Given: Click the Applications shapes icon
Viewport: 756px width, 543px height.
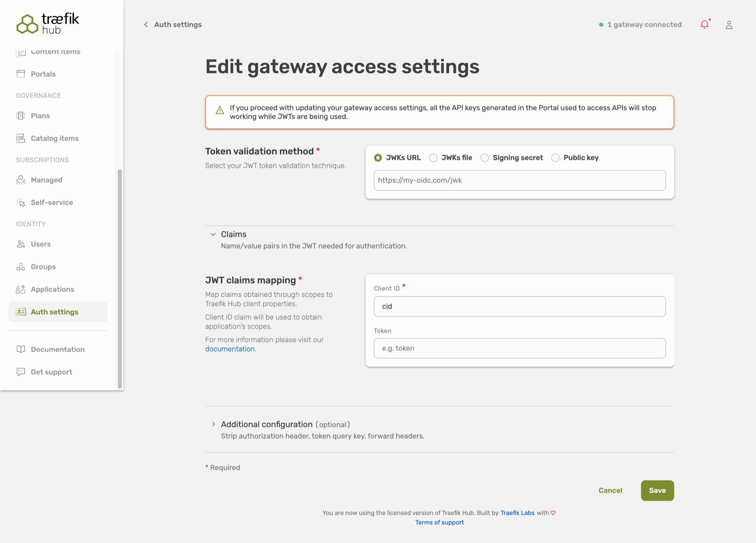Looking at the screenshot, I should 21,289.
